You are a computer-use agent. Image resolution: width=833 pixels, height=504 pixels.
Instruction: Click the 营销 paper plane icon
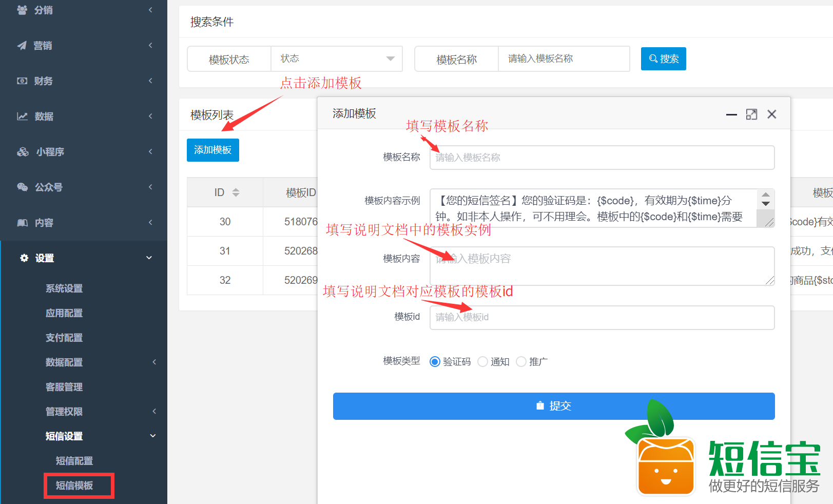pyautogui.click(x=22, y=46)
